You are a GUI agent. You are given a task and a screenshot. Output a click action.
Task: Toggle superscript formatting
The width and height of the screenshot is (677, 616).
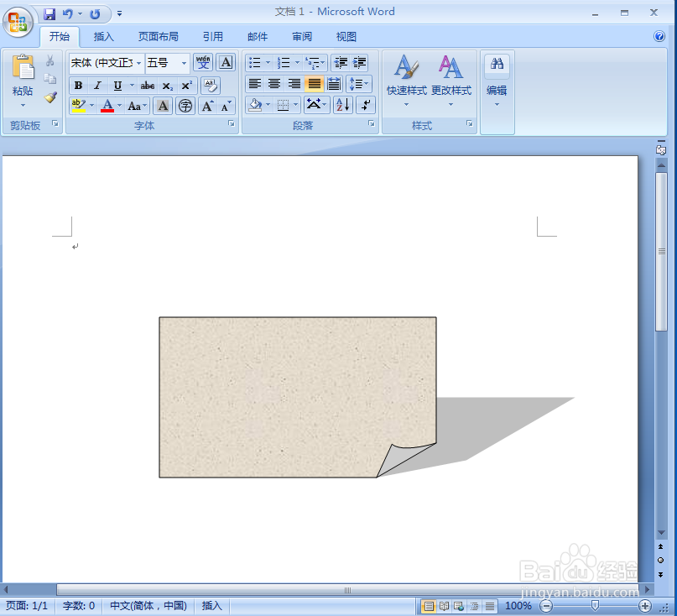tap(186, 85)
